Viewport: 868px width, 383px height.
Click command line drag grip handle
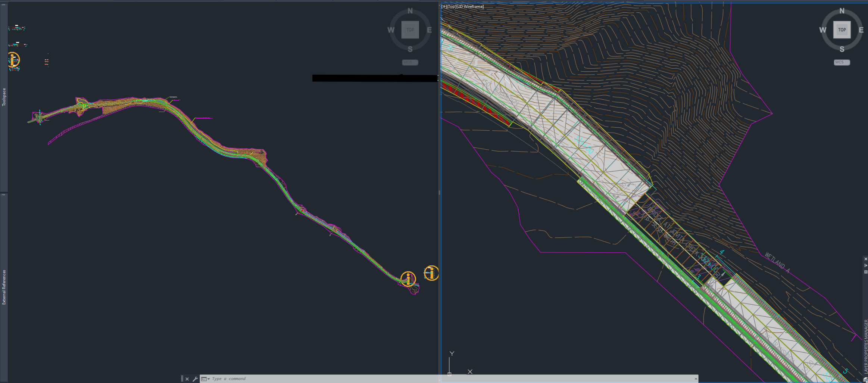[x=182, y=379]
